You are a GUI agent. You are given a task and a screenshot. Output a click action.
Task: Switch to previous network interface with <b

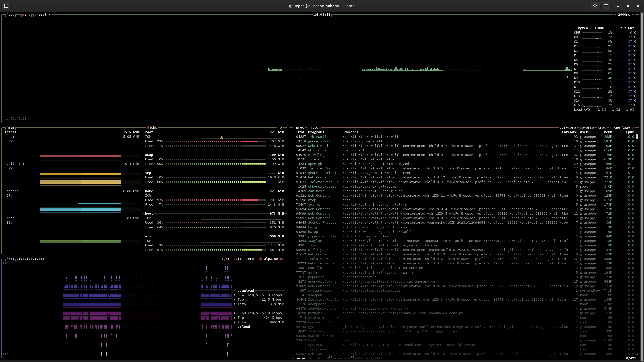click(x=260, y=259)
